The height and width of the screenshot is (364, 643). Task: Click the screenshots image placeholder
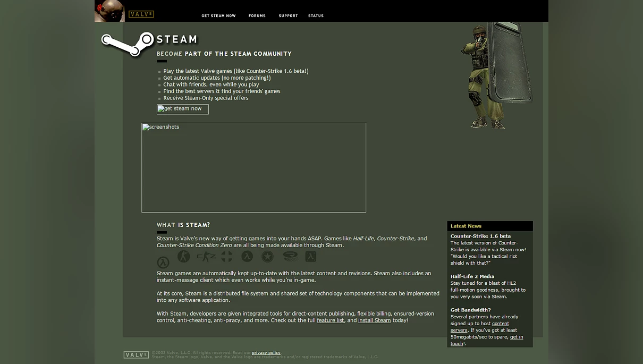[254, 168]
